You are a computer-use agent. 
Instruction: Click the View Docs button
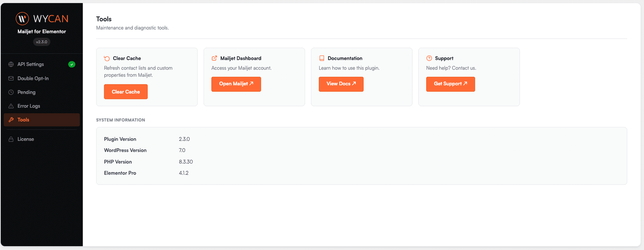[x=341, y=84]
